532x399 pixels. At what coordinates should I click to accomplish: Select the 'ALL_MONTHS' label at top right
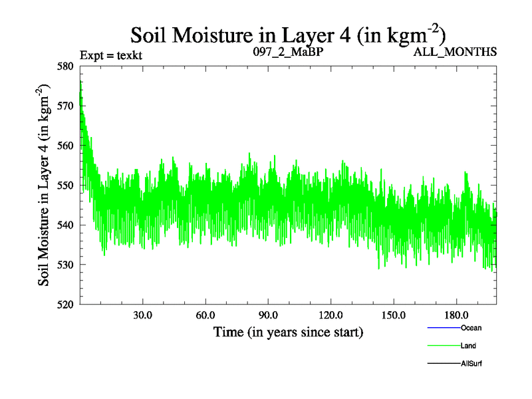tap(456, 52)
